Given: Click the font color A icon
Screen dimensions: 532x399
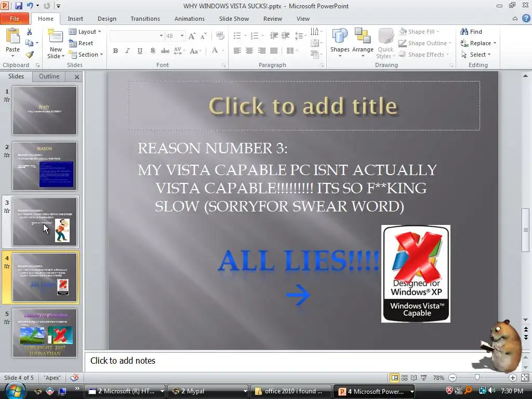Looking at the screenshot, I should tap(215, 50).
